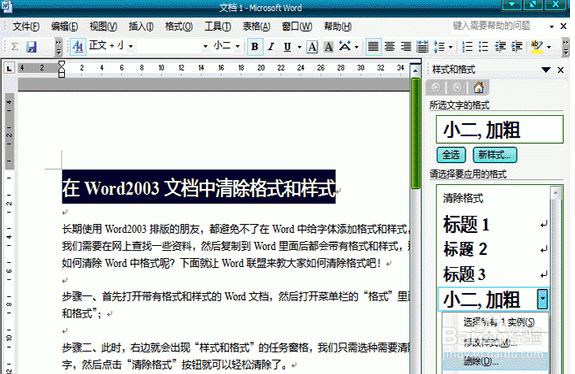Expand first toolbar overflow options

[59, 47]
